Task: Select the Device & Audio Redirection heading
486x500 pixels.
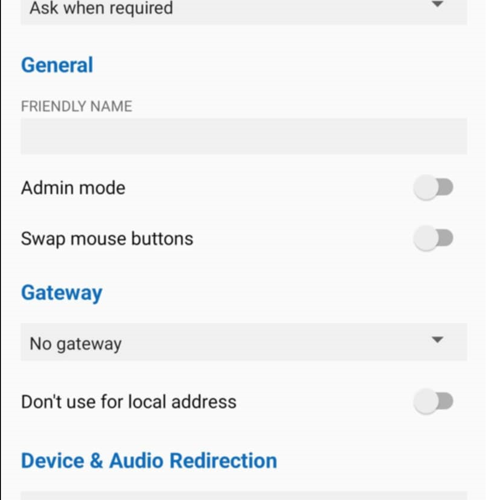Action: tap(149, 461)
